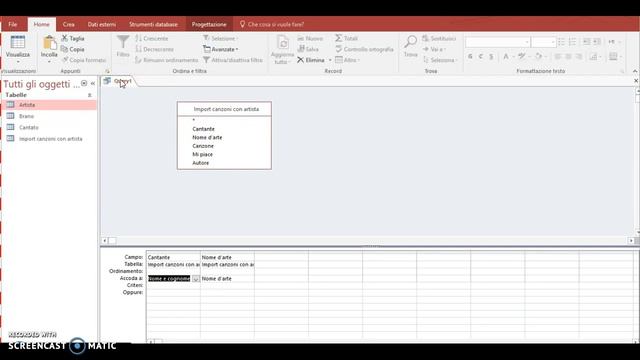The width and height of the screenshot is (640, 360).
Task: Toggle Totali sigma button
Action: [x=347, y=38]
